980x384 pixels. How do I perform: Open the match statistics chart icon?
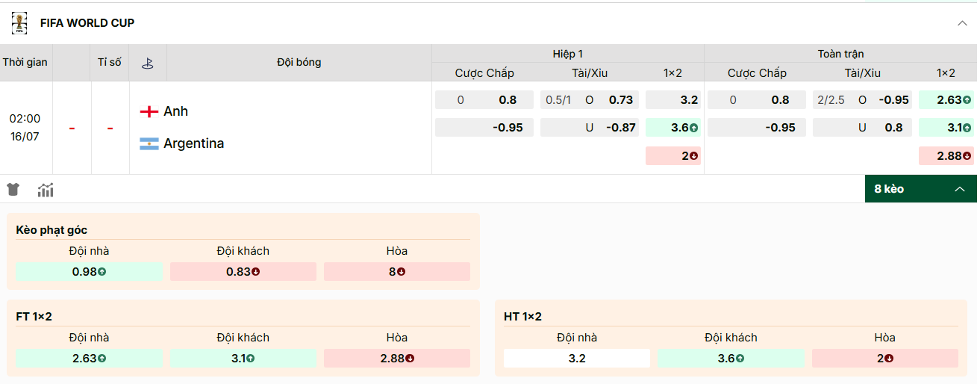[x=46, y=190]
